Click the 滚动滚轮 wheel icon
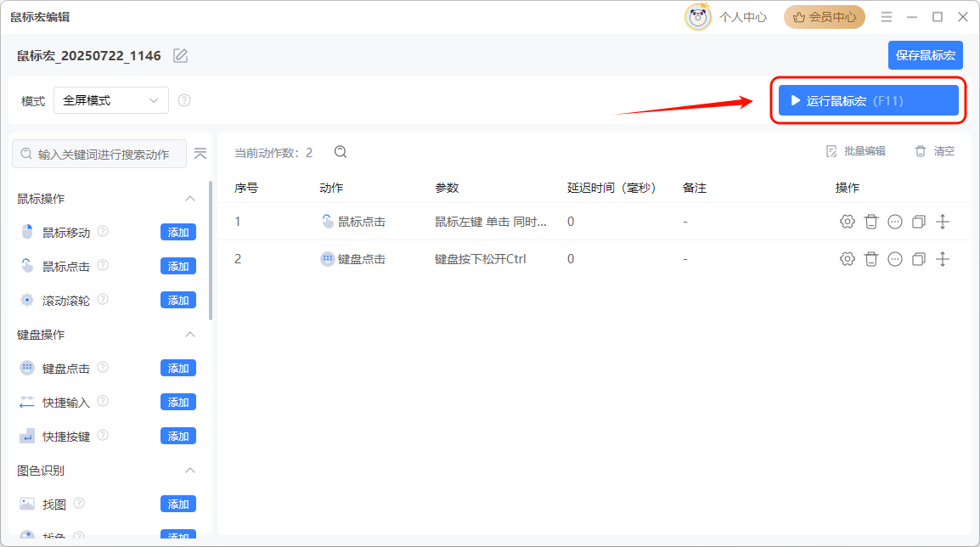This screenshot has width=980, height=547. [27, 300]
